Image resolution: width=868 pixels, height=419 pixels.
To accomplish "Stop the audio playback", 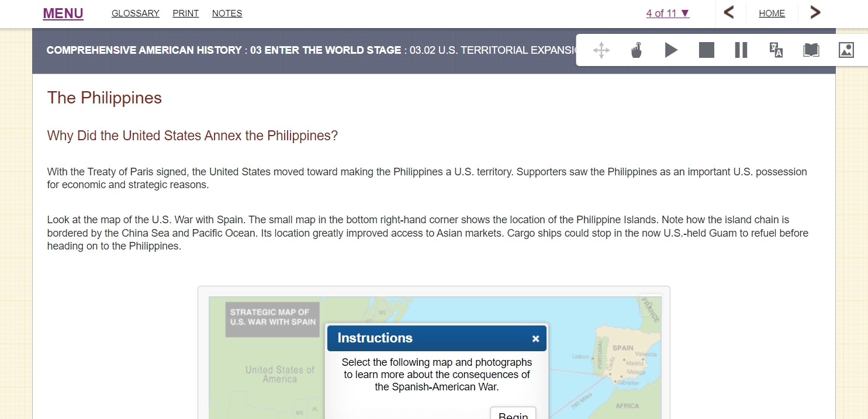I will click(x=706, y=50).
